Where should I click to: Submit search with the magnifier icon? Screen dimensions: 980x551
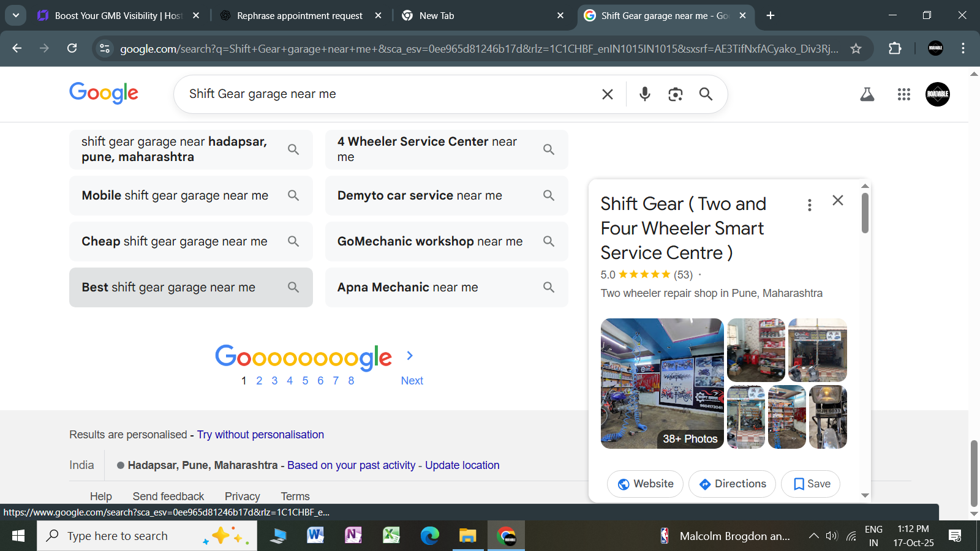coord(706,94)
